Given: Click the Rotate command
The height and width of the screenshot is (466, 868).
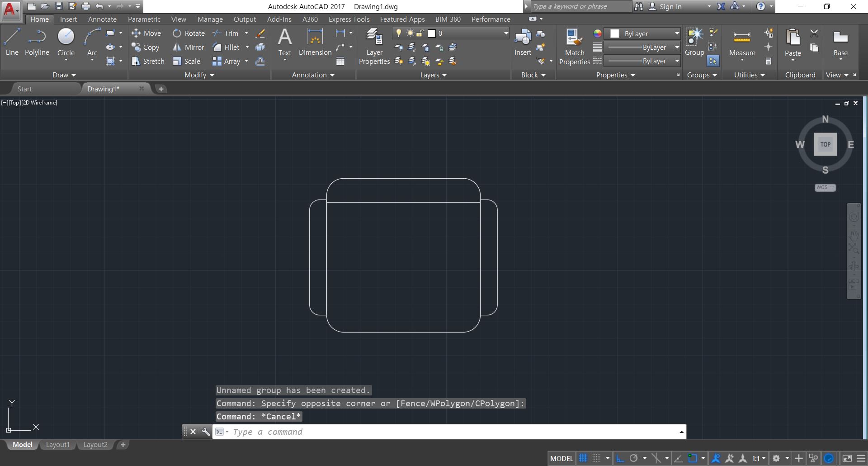Looking at the screenshot, I should point(189,33).
